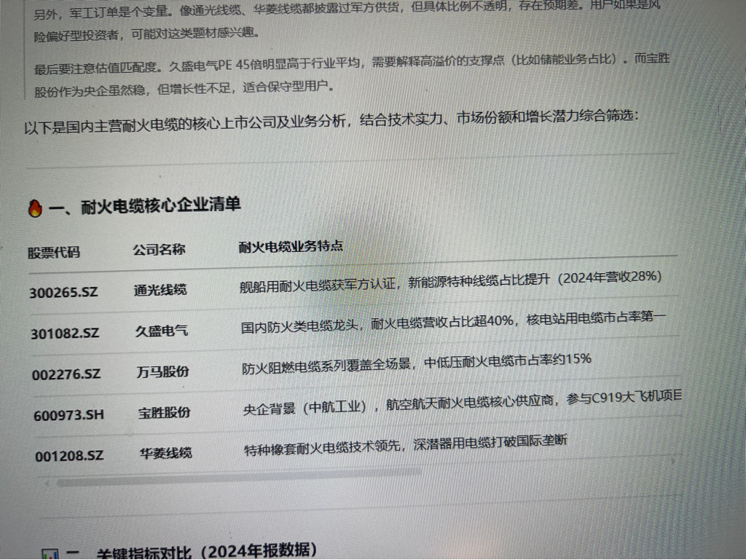Click company name 宝胜股份 in the table

tap(165, 412)
